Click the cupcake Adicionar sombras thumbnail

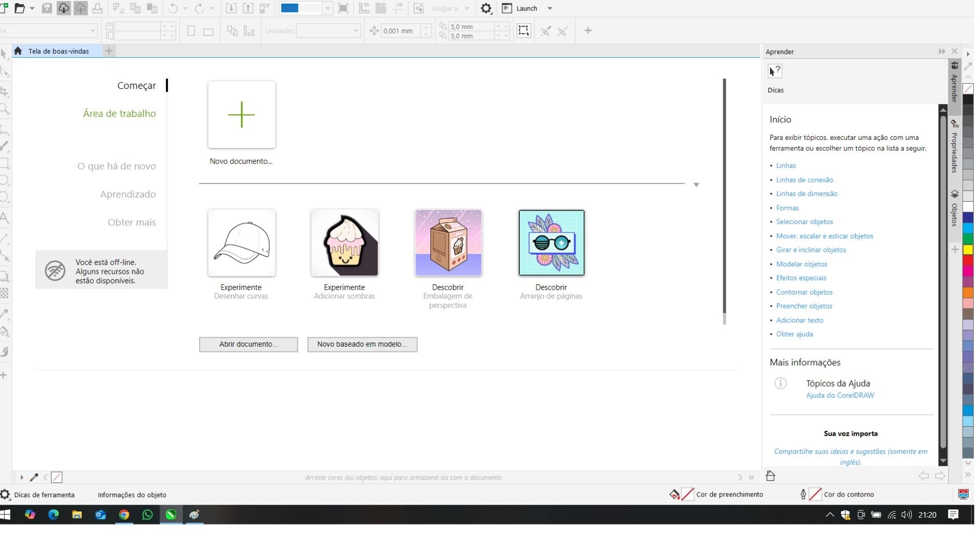pyautogui.click(x=344, y=243)
